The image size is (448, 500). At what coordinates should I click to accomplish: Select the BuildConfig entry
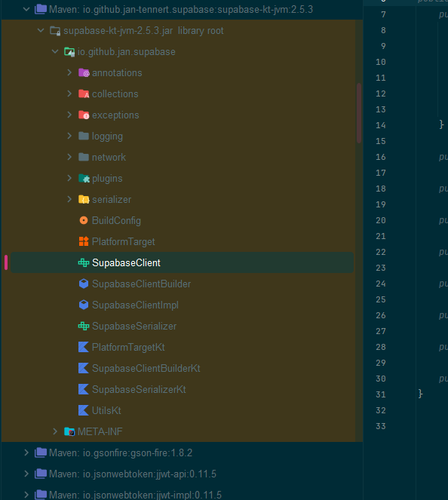point(116,221)
